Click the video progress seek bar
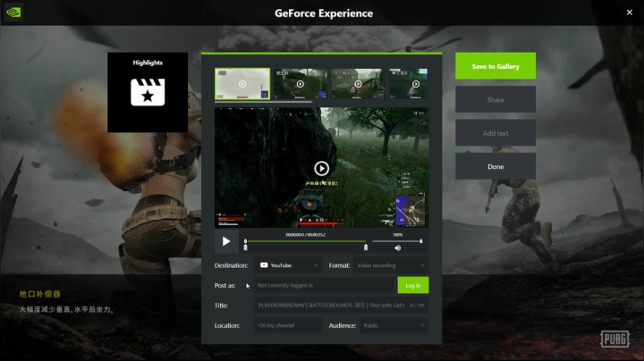 pos(306,241)
